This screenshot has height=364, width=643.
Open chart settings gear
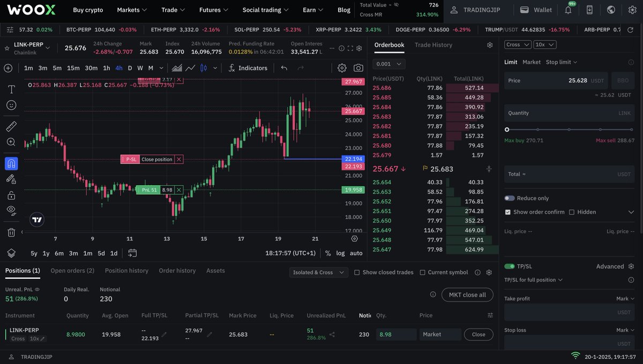pos(342,68)
